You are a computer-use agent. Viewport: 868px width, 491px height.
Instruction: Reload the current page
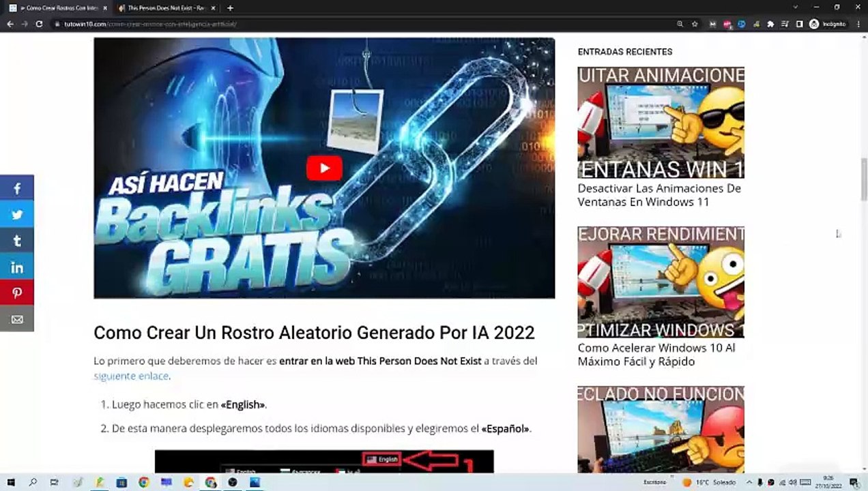40,24
